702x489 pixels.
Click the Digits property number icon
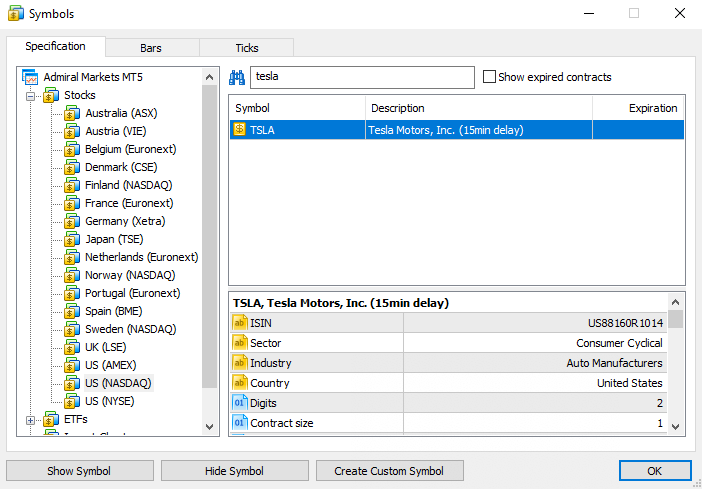click(x=240, y=402)
